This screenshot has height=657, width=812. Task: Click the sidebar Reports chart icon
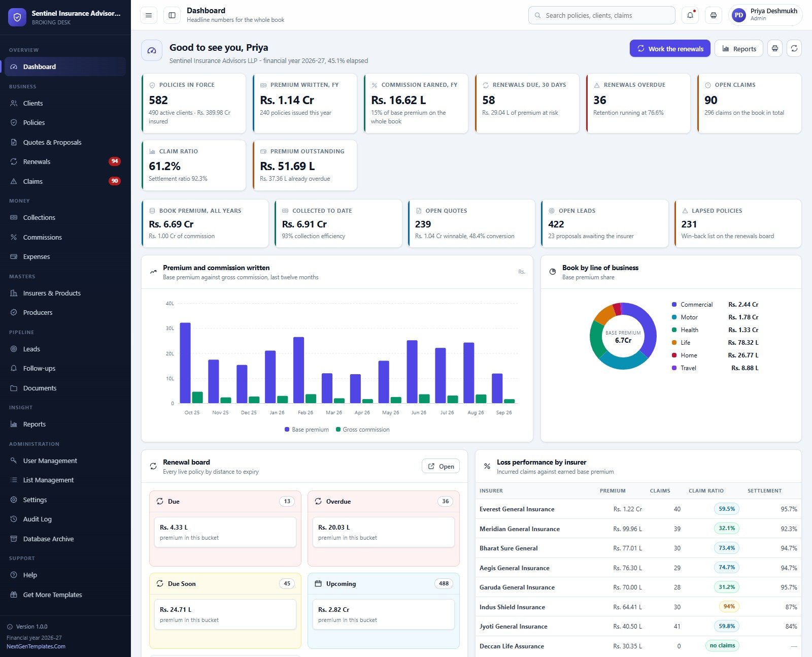[14, 424]
